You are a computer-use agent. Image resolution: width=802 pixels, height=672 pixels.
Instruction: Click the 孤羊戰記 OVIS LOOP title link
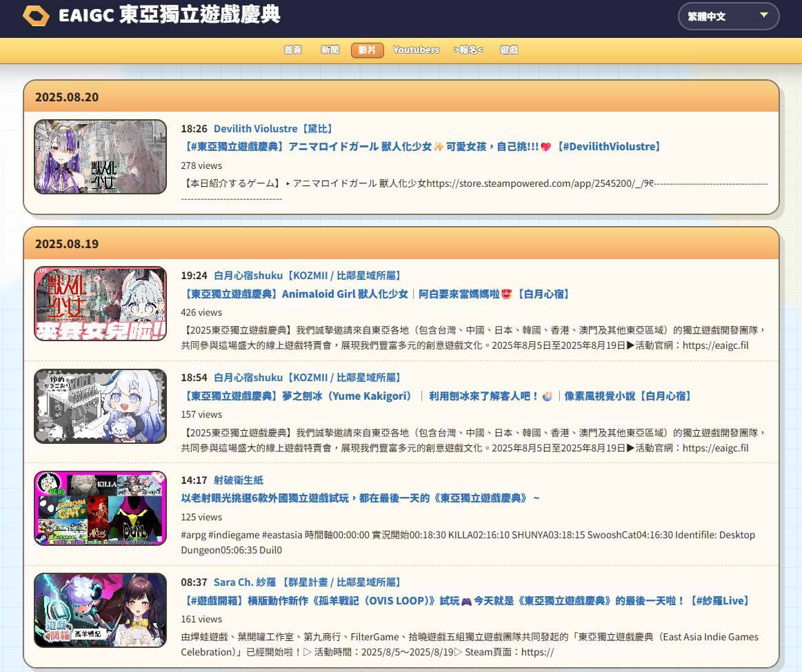click(x=466, y=601)
